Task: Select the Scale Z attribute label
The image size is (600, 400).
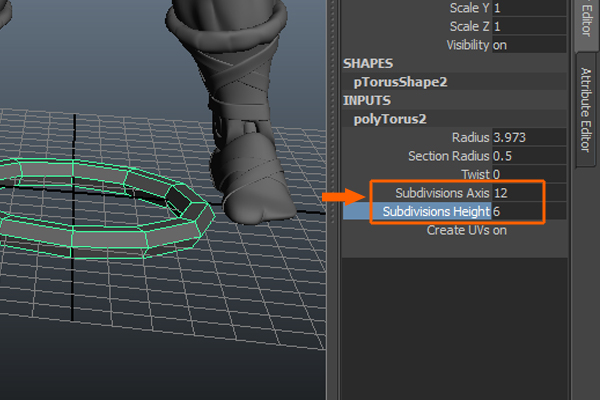Action: (x=470, y=26)
